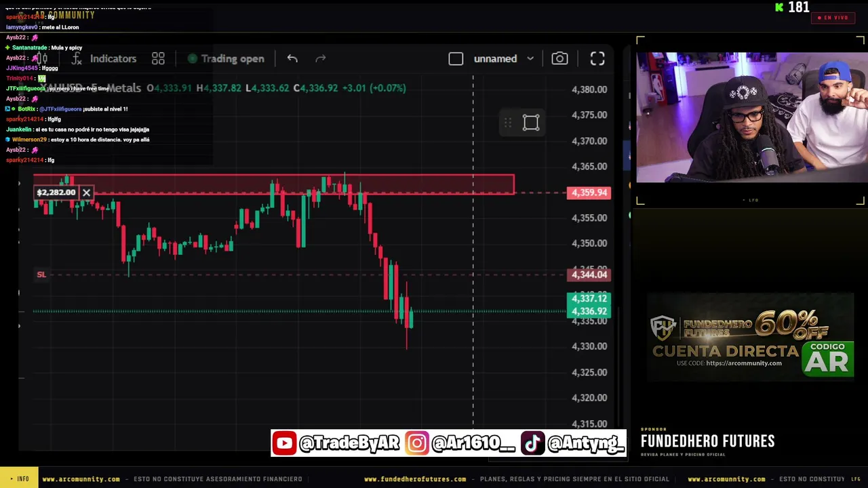868x488 pixels.
Task: Click the FundedHero 60% OFF banner
Action: [750, 337]
